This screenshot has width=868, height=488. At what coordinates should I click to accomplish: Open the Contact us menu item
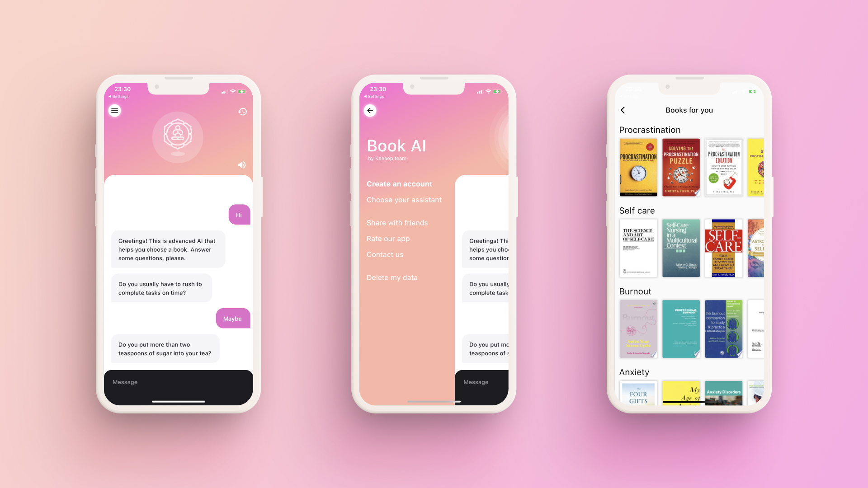[x=385, y=254]
